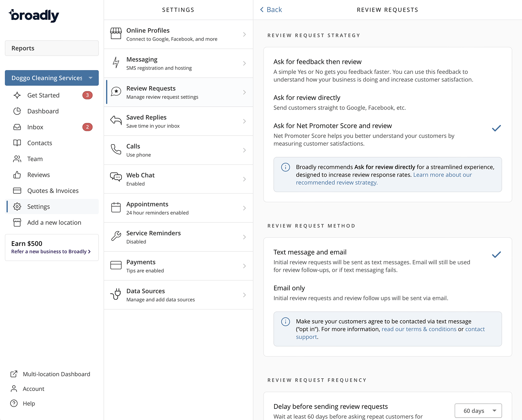This screenshot has width=522, height=420.
Task: Click the Appointments calendar icon
Action: click(116, 207)
